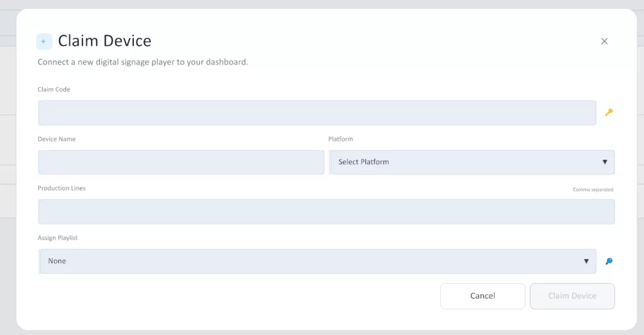Click the Platform field label

point(340,139)
